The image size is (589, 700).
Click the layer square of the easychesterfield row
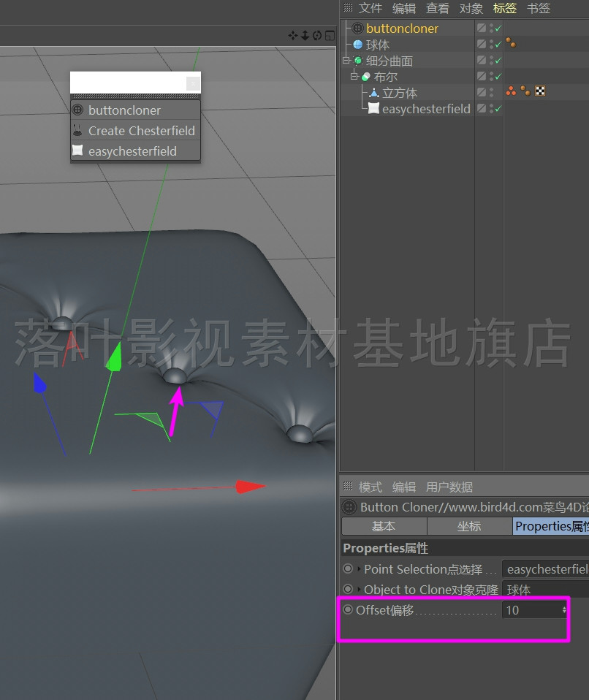point(482,108)
